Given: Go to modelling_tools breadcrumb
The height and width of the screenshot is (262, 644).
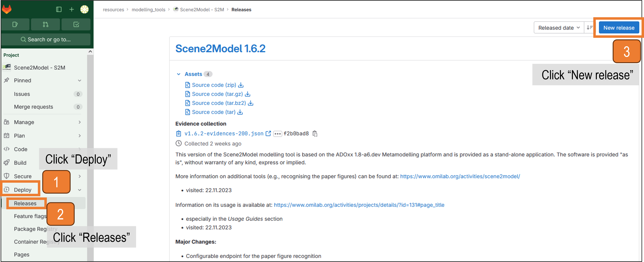Looking at the screenshot, I should pyautogui.click(x=148, y=9).
